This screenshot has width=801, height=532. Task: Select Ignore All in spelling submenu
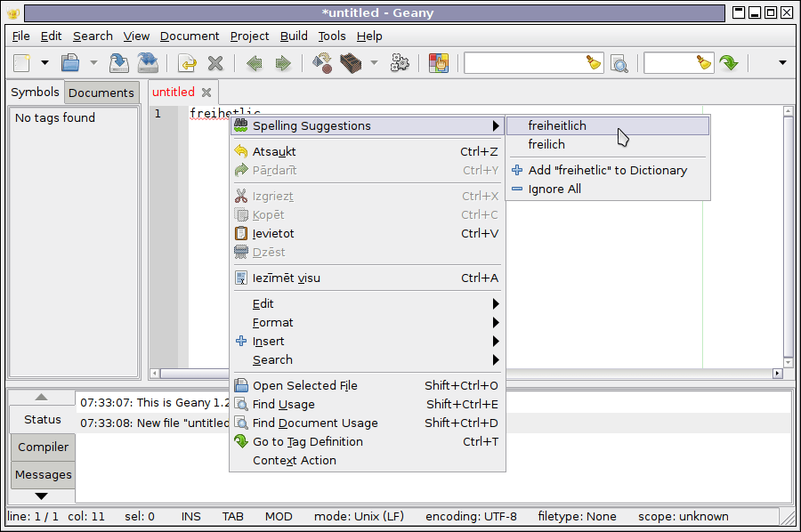click(x=608, y=189)
